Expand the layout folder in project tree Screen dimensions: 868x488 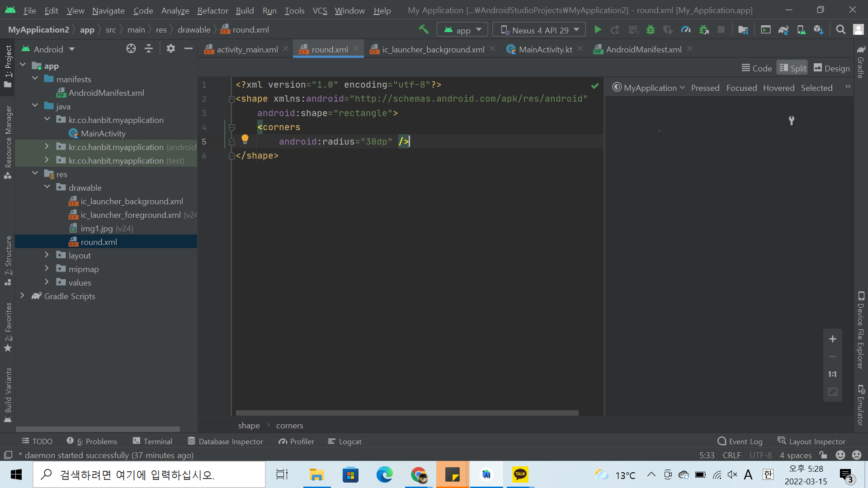(x=47, y=255)
